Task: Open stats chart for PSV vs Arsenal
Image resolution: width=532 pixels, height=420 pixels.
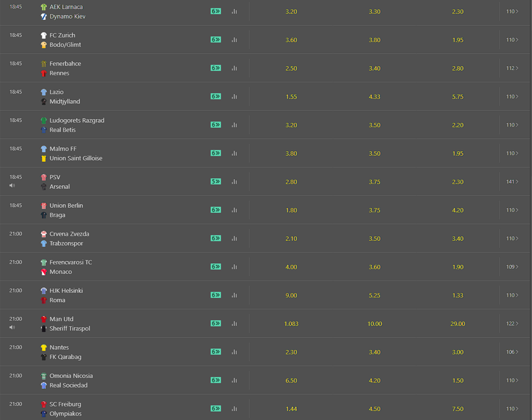Action: (x=234, y=181)
